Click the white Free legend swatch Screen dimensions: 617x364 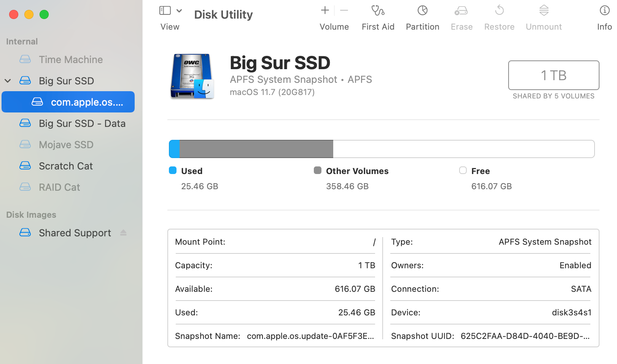[x=463, y=170]
